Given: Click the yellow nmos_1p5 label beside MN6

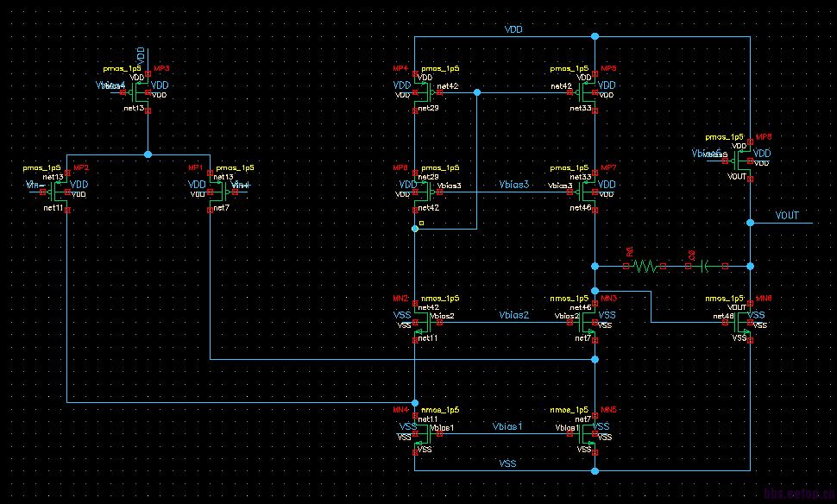Looking at the screenshot, I should coord(724,298).
